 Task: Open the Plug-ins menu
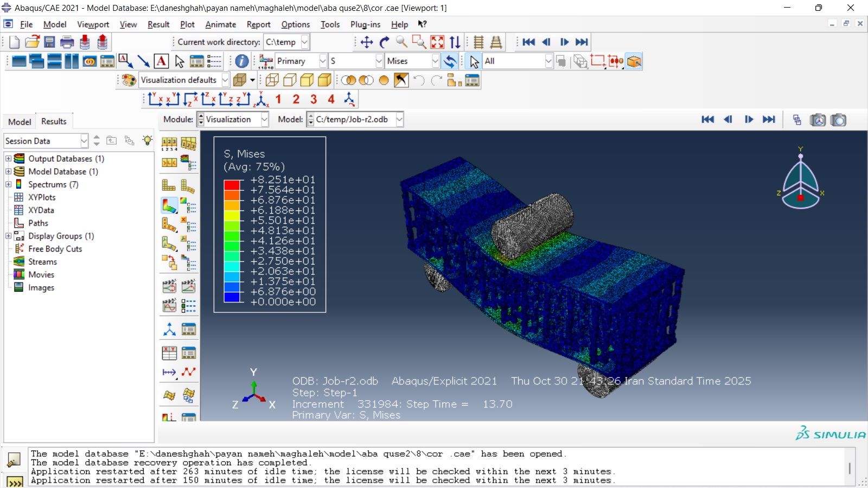click(365, 24)
